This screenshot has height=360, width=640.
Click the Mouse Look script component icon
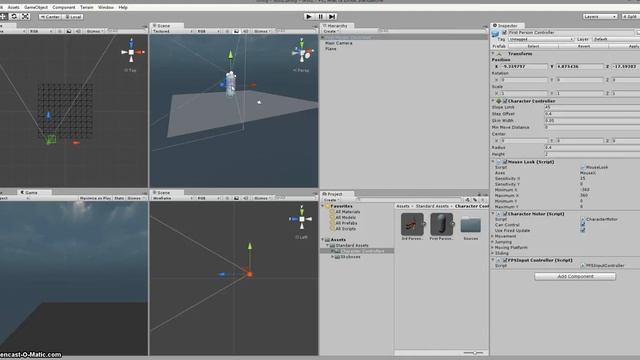tap(499, 162)
